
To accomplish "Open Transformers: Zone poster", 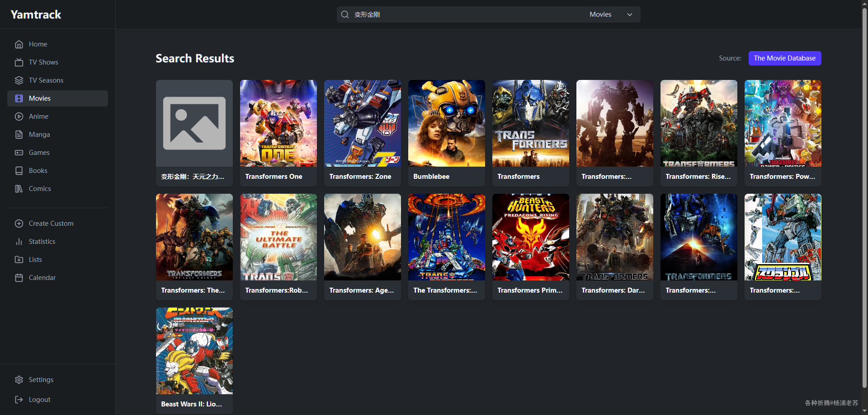I will (363, 123).
